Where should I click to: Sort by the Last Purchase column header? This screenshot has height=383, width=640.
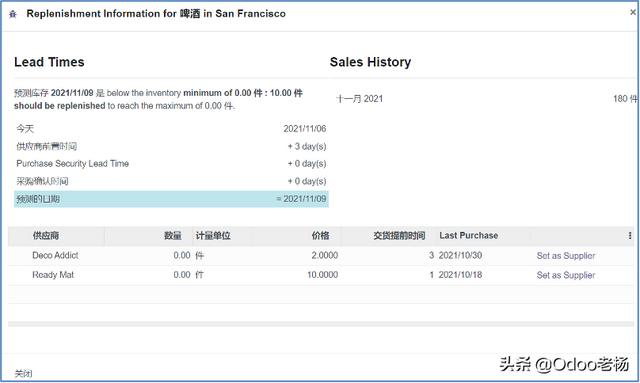point(469,236)
